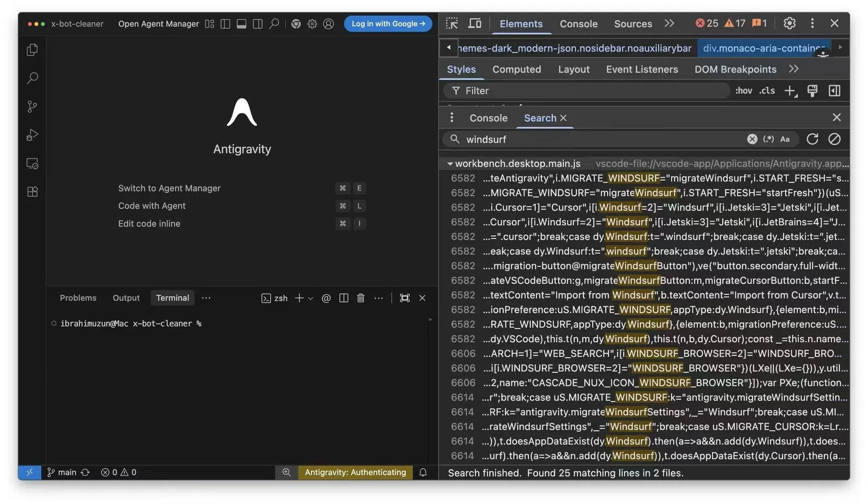Open the Run and Debug sidebar icon
868x504 pixels.
pyautogui.click(x=32, y=135)
